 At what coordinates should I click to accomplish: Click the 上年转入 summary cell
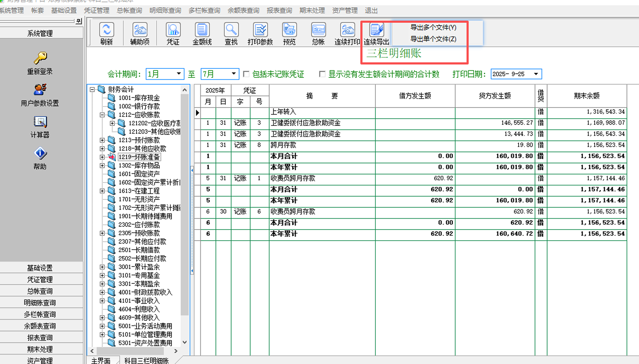[322, 112]
